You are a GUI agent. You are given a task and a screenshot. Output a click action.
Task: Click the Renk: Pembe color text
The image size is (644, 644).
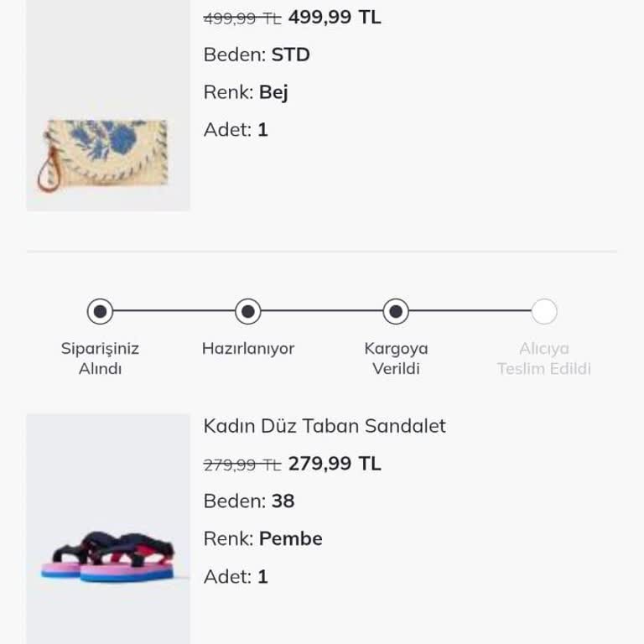(262, 538)
